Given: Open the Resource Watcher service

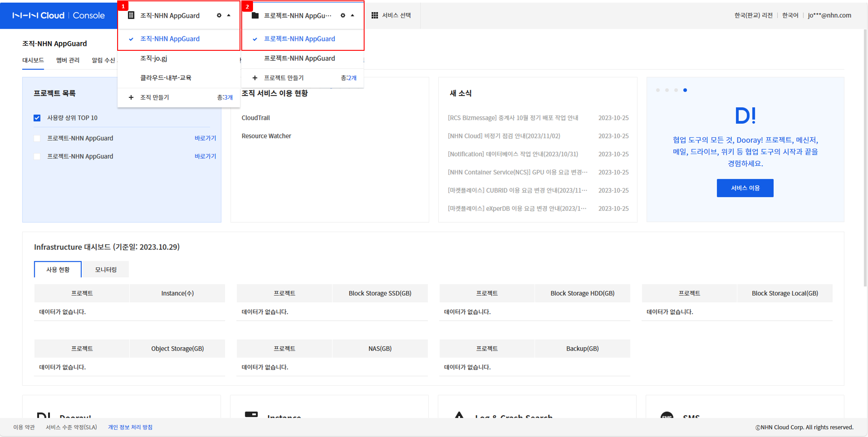Looking at the screenshot, I should (266, 136).
